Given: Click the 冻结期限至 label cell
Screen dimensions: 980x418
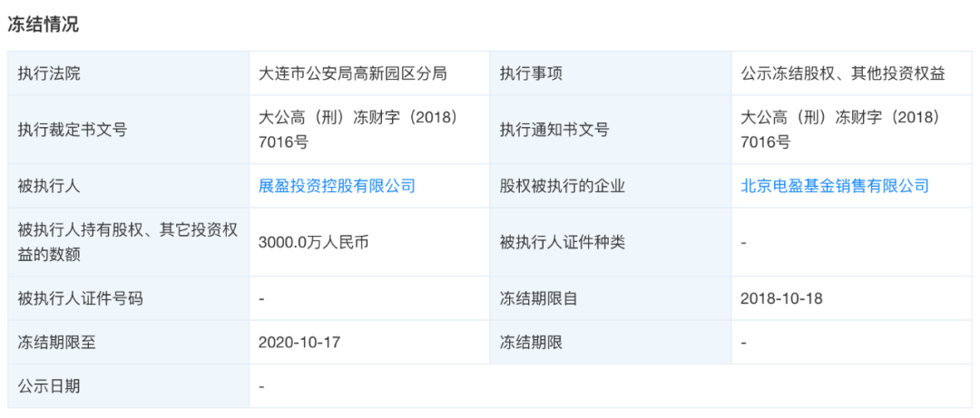Looking at the screenshot, I should click(x=57, y=343).
